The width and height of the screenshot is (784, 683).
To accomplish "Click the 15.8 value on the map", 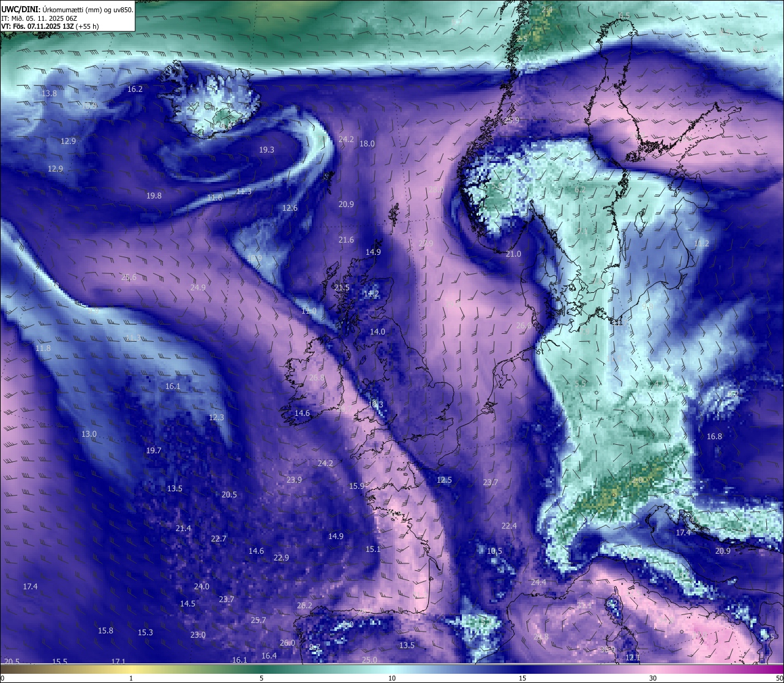I will (x=105, y=630).
